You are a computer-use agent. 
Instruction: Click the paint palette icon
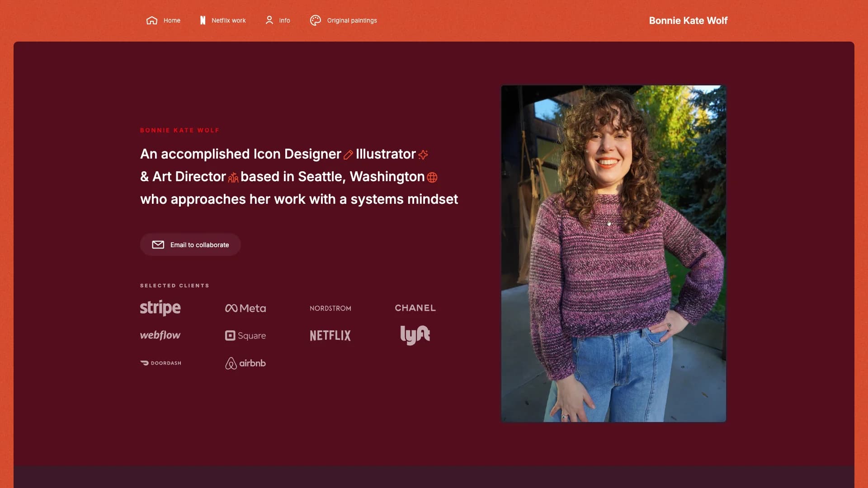tap(316, 20)
